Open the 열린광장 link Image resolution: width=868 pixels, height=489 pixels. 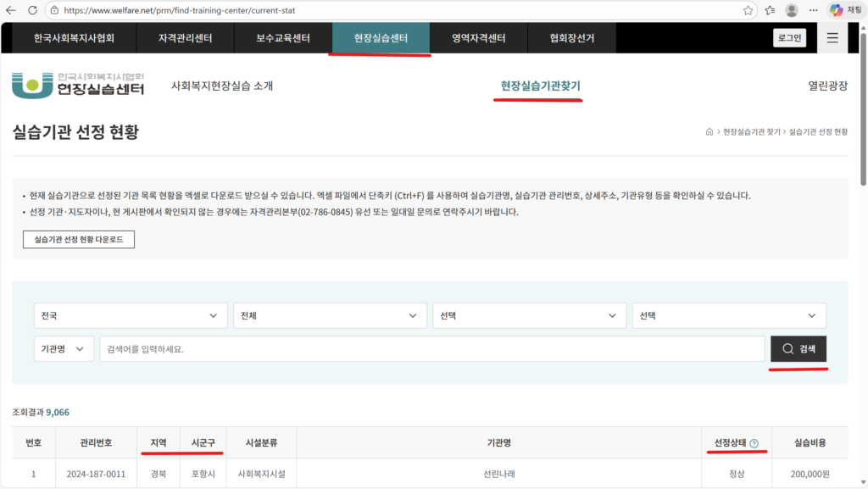coord(826,86)
